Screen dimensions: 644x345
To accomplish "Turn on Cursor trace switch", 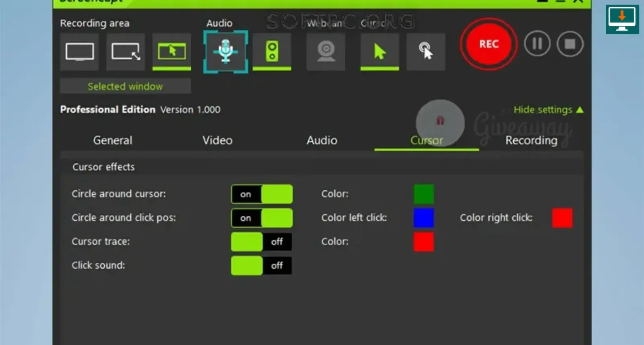I will [262, 242].
